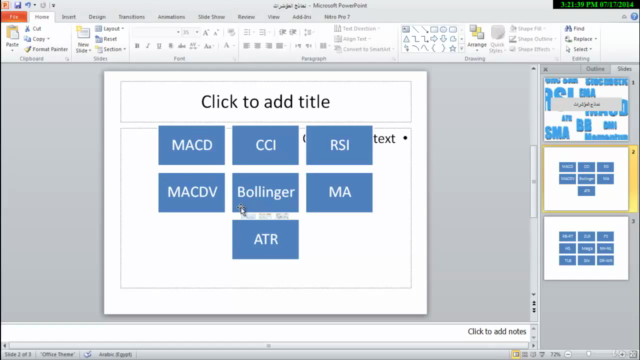Select the Format Painter tool
This screenshot has height=360, width=640.
point(46,49)
